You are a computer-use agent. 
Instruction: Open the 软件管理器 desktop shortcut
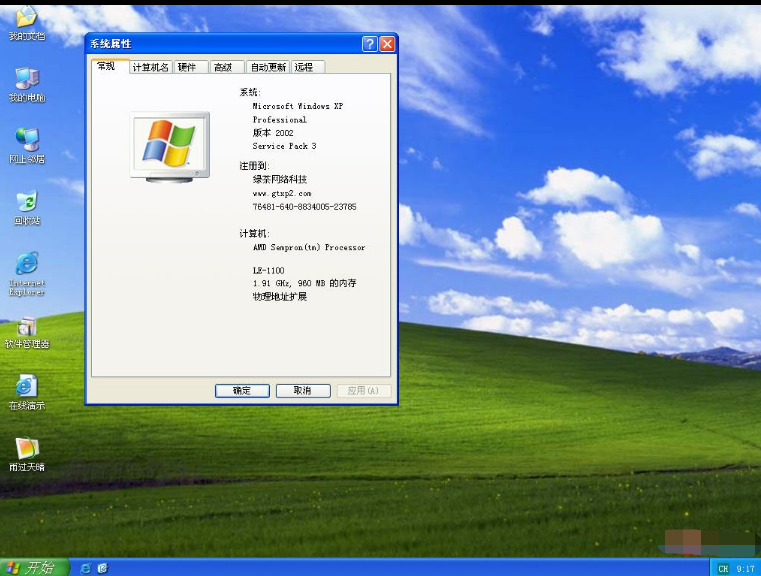pos(26,326)
